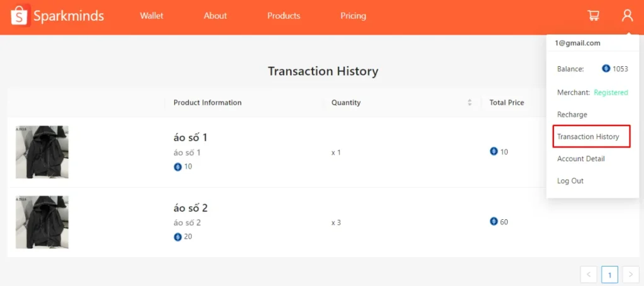Click coin icon next to total price 10

pyautogui.click(x=494, y=152)
